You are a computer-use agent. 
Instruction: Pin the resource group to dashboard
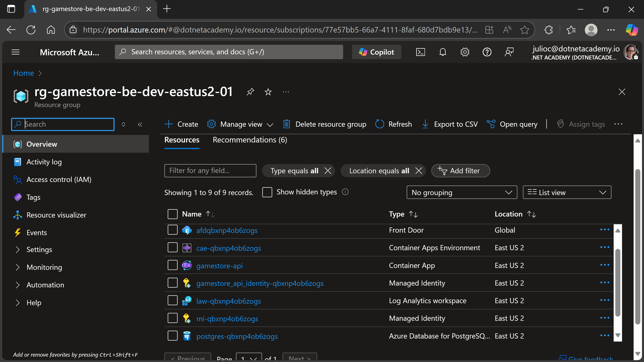click(x=250, y=92)
